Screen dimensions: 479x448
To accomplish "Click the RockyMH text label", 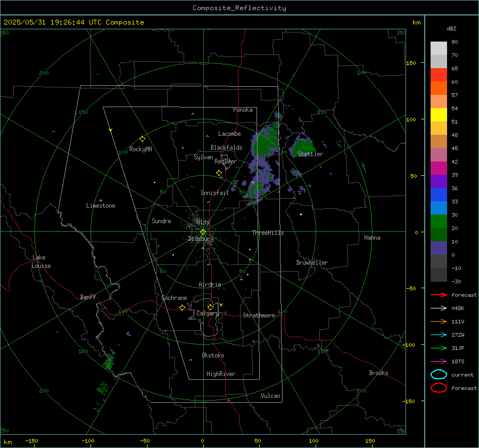I will pos(141,149).
